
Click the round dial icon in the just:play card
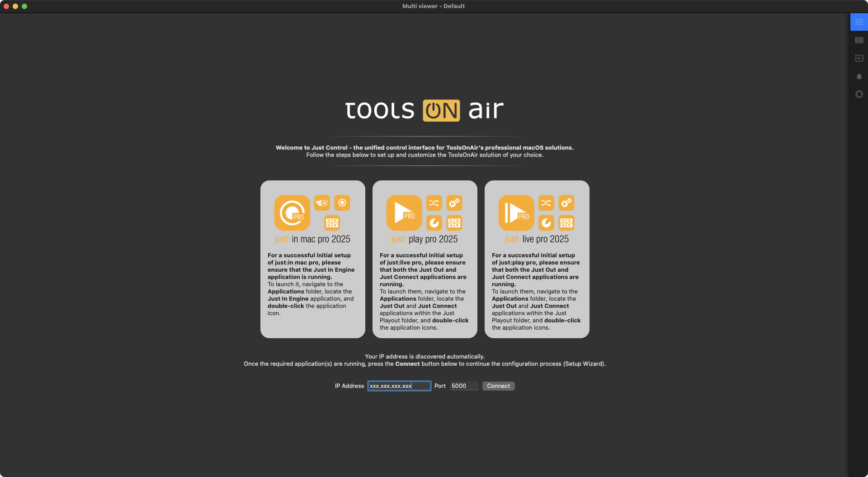click(434, 223)
